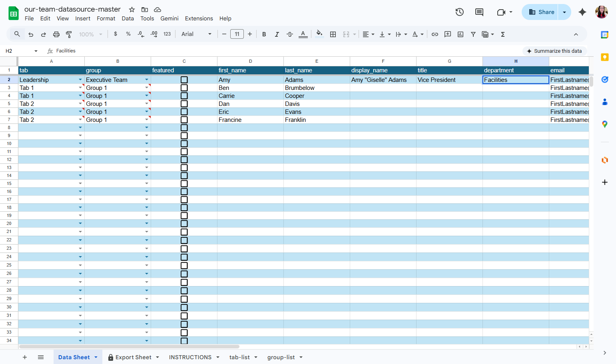Print the spreadsheet via printer icon
This screenshot has width=616, height=364.
(x=56, y=34)
